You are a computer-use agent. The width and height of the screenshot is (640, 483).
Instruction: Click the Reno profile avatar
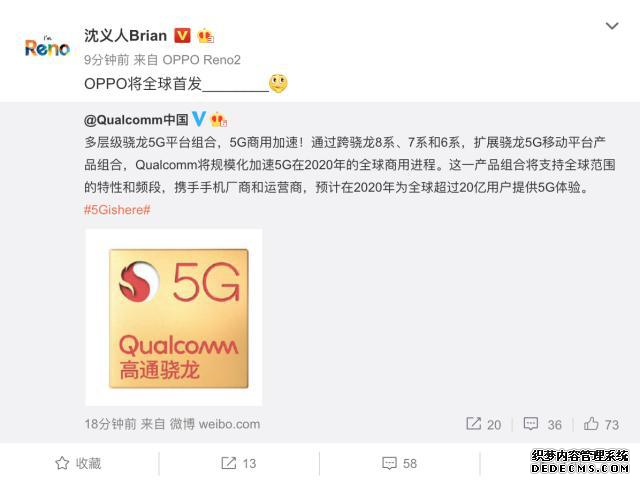47,47
